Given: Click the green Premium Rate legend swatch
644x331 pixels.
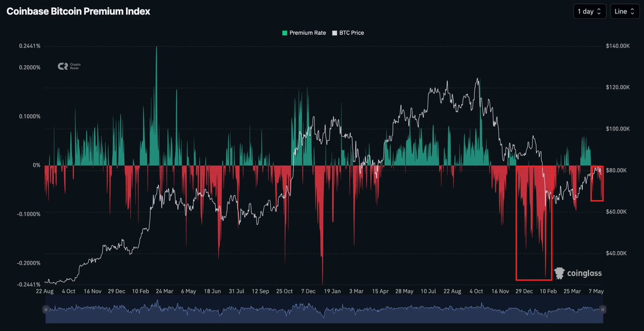Looking at the screenshot, I should 285,33.
